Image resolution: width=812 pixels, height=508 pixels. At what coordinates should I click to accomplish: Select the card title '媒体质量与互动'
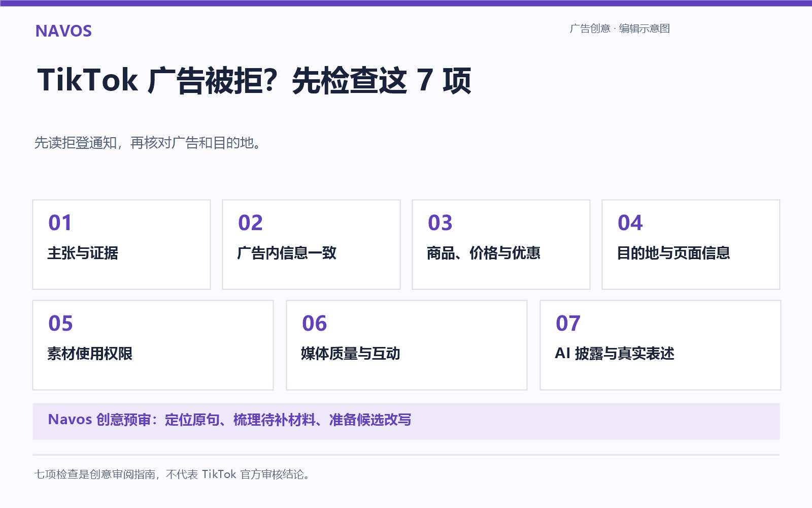(x=351, y=354)
